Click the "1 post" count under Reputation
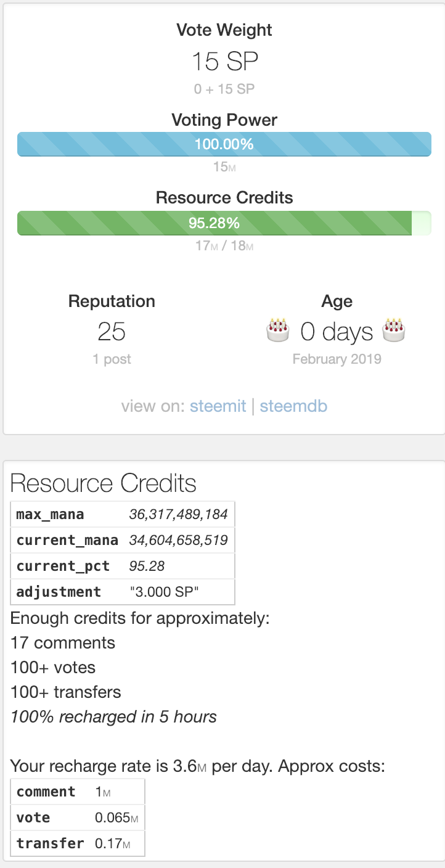The image size is (445, 868). pyautogui.click(x=112, y=359)
